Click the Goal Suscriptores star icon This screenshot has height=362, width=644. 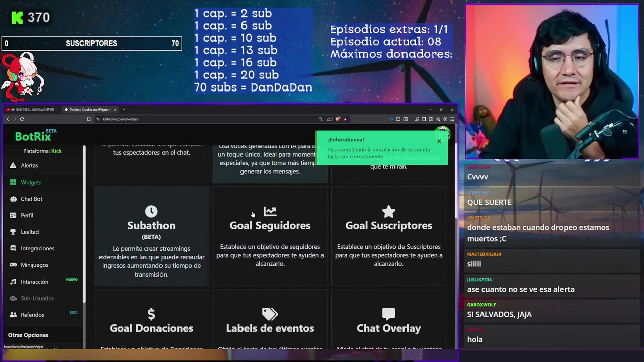388,211
